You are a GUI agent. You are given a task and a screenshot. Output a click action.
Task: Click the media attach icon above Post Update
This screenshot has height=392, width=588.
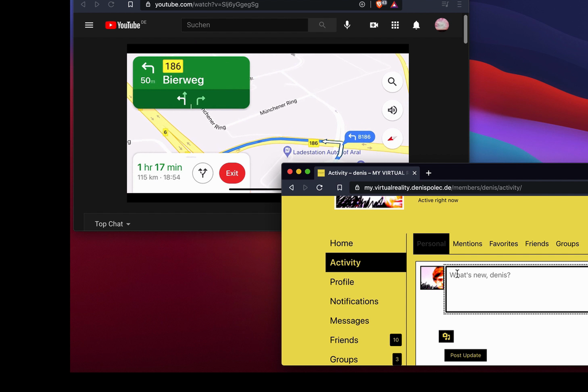[446, 336]
